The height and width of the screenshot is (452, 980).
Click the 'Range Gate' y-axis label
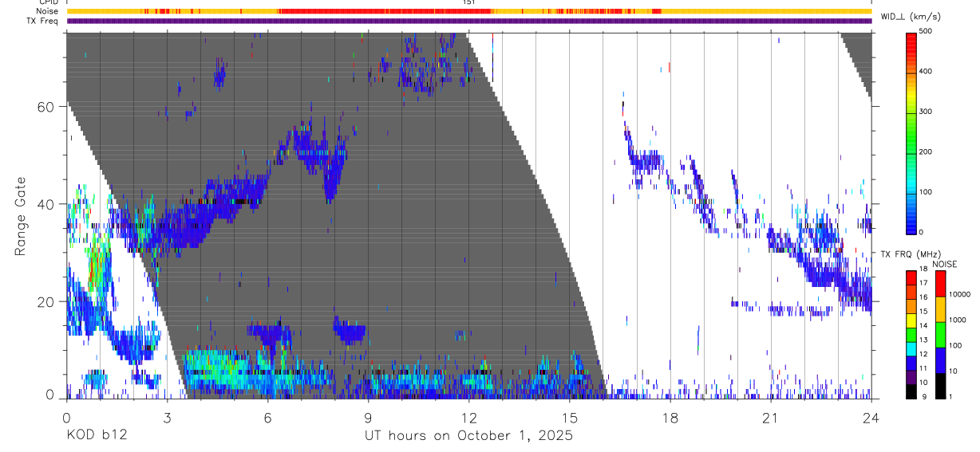pyautogui.click(x=22, y=216)
